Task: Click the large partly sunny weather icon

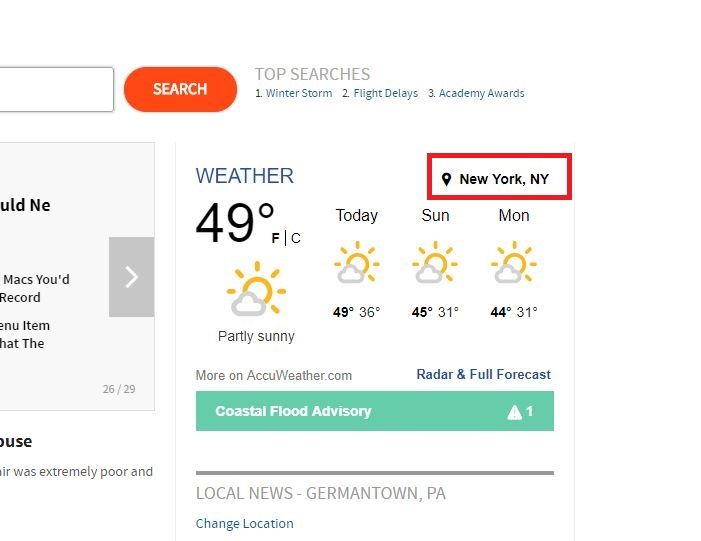Action: pyautogui.click(x=256, y=290)
